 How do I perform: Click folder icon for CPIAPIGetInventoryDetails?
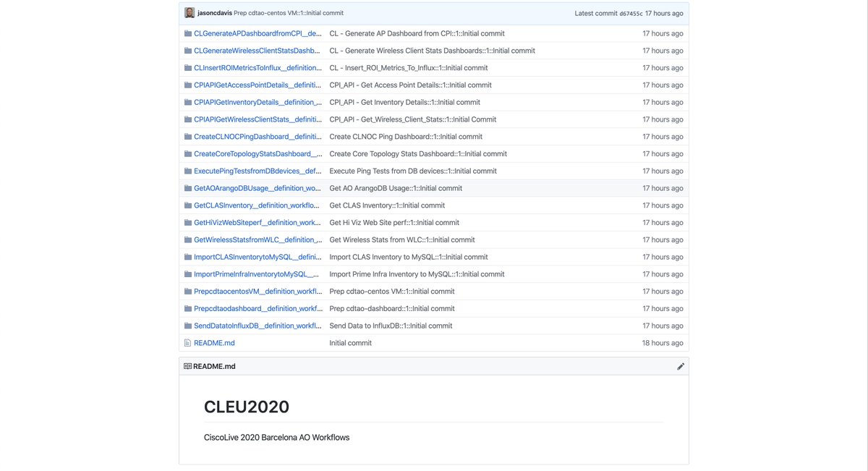tap(188, 102)
